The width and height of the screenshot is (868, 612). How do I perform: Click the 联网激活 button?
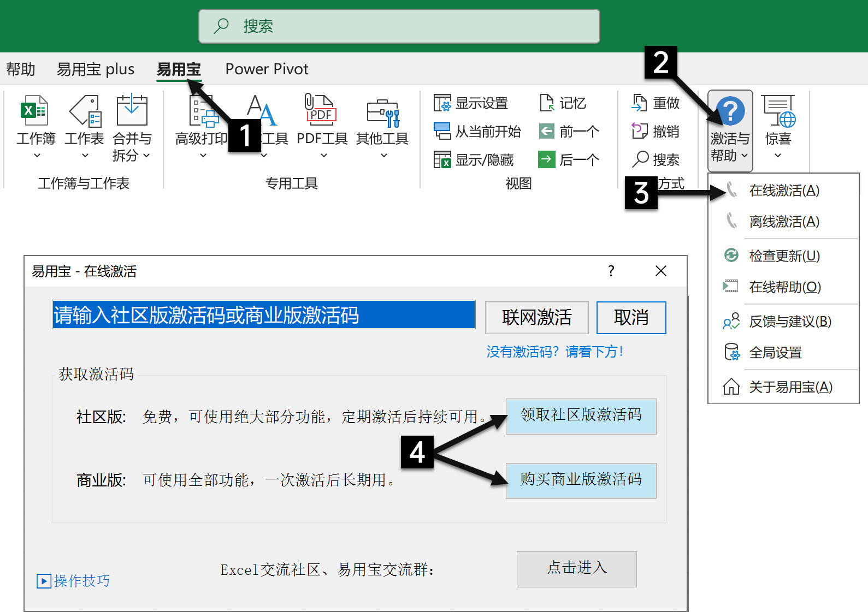[536, 318]
